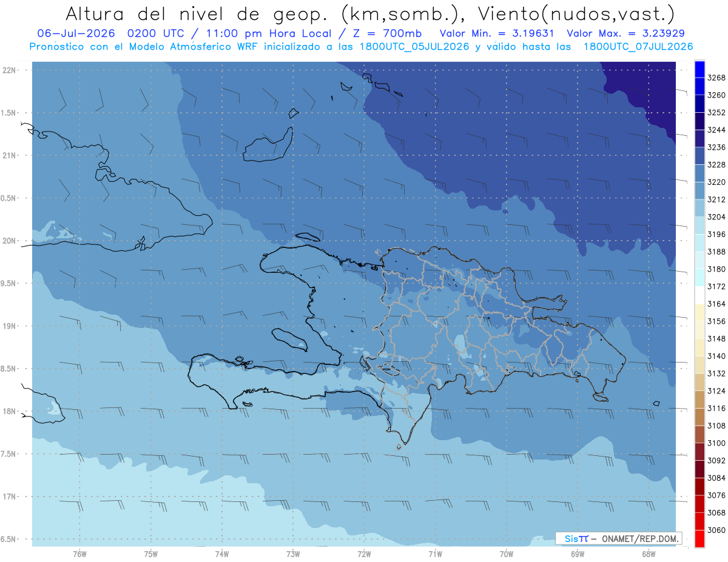Viewport: 728px width, 562px height.
Task: Click the 3212 color bar label
Action: pyautogui.click(x=716, y=199)
